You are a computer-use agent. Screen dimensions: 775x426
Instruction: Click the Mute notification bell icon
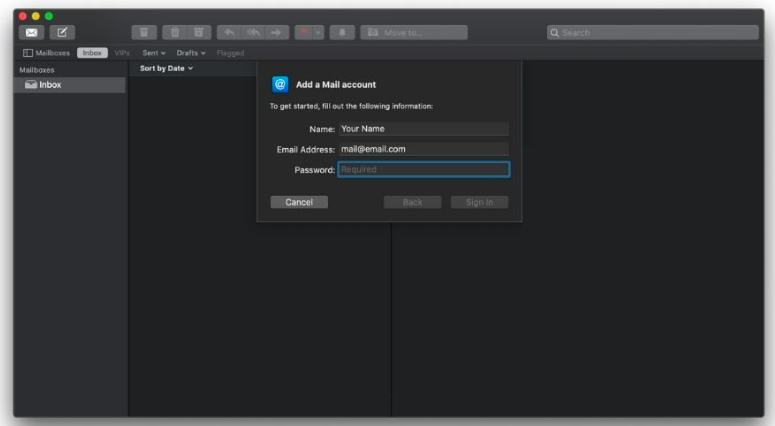pos(341,33)
